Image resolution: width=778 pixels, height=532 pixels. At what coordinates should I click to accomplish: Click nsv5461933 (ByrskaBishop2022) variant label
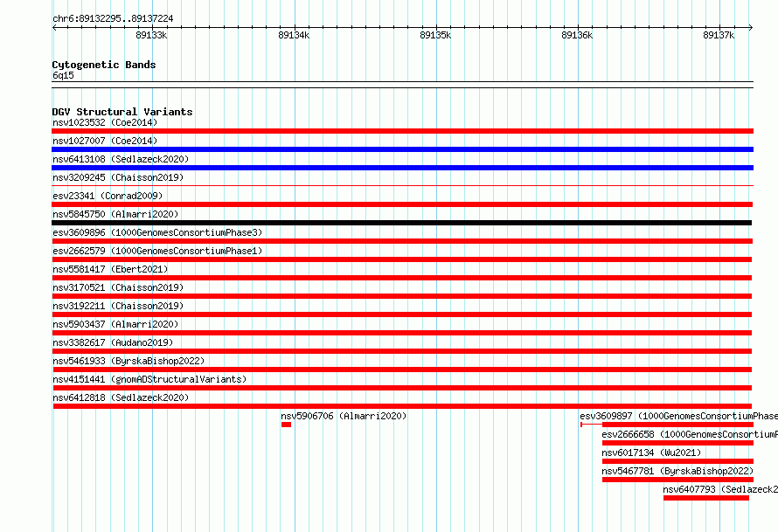pos(129,361)
